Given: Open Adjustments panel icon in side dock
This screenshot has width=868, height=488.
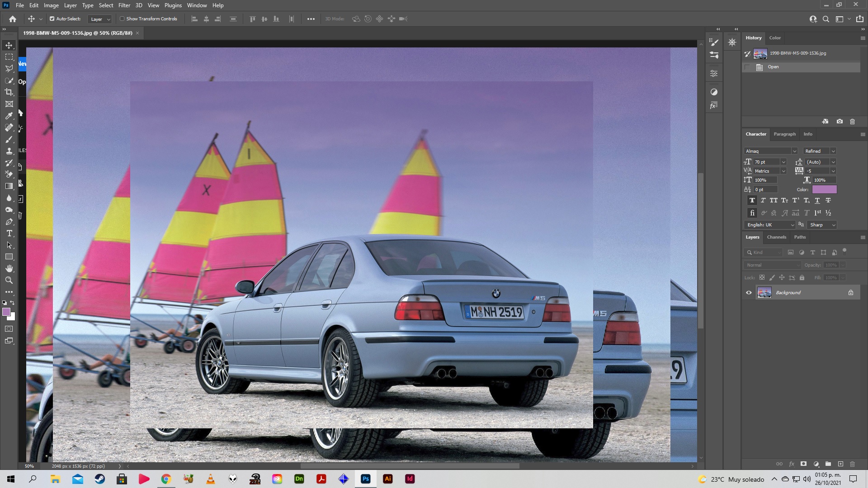Looking at the screenshot, I should coord(714,92).
